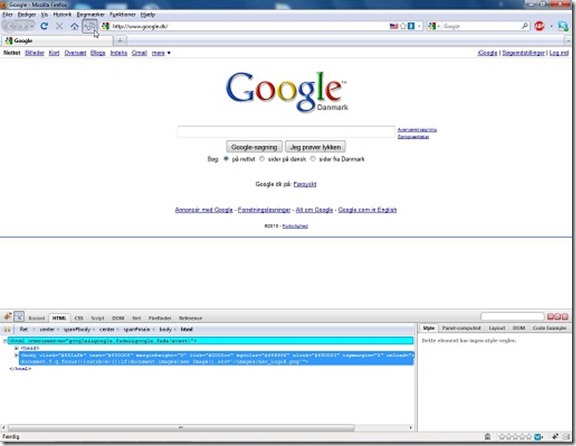
Task: Click the blue square icon beside the bookmark star
Action: click(x=411, y=26)
